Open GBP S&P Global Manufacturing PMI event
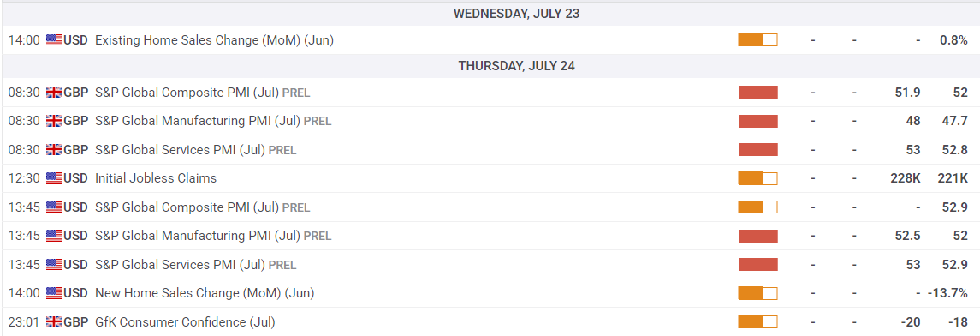This screenshot has height=336, width=980. pyautogui.click(x=213, y=121)
